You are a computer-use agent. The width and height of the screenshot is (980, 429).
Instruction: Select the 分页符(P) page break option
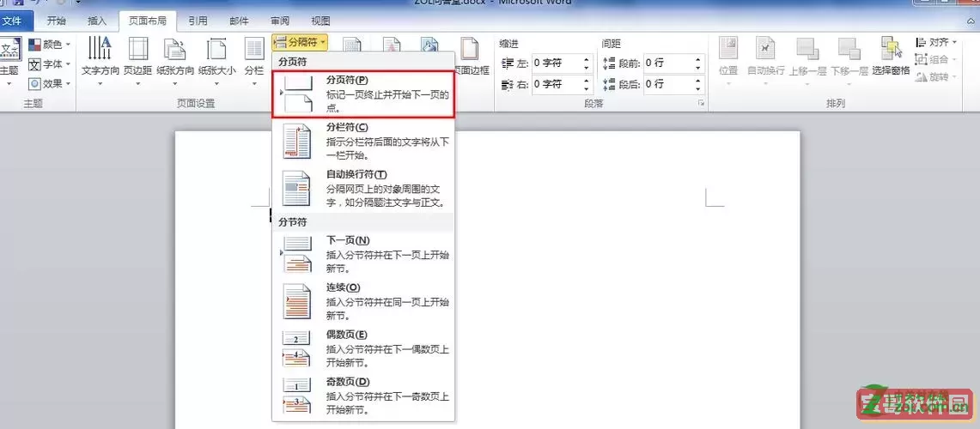363,94
